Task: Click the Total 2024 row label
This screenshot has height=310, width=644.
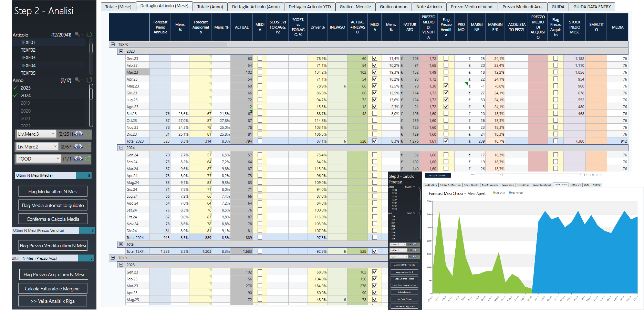Action: pyautogui.click(x=135, y=238)
